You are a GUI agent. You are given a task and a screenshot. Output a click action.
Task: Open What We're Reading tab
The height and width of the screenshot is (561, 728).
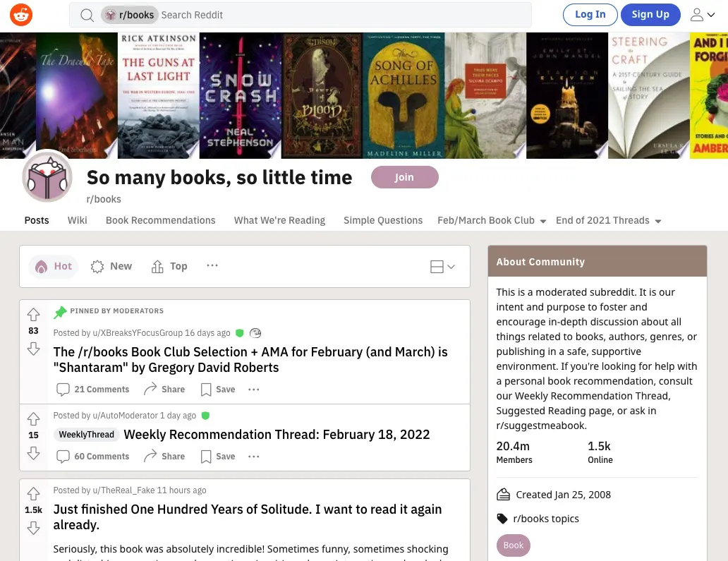[279, 221]
